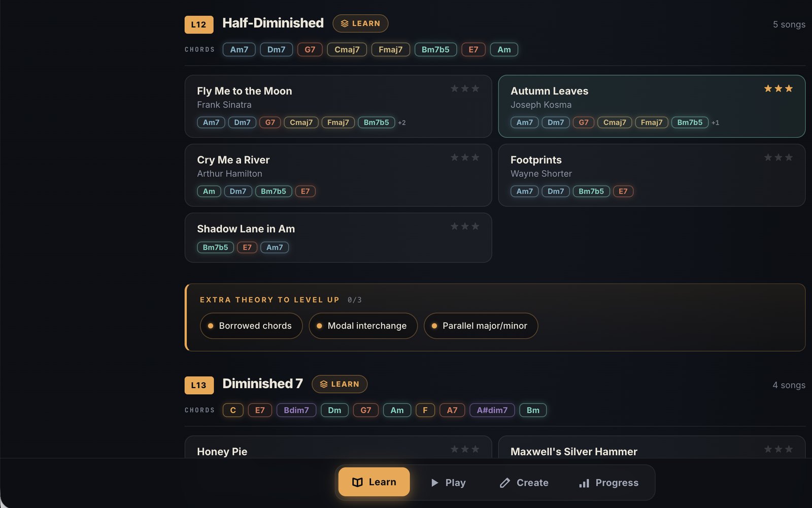
Task: Click Dm7 chord in Half-Diminished chords row
Action: click(x=276, y=49)
